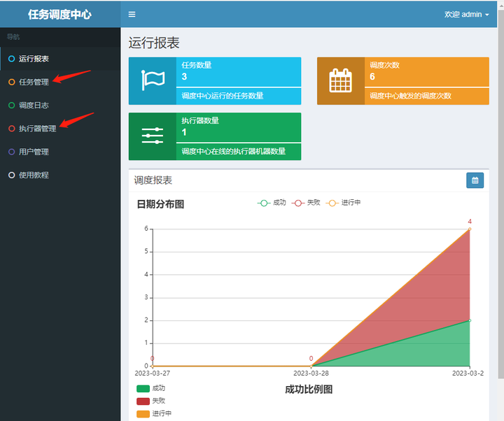
Task: Open 用户管理 in the sidebar
Action: [x=60, y=152]
